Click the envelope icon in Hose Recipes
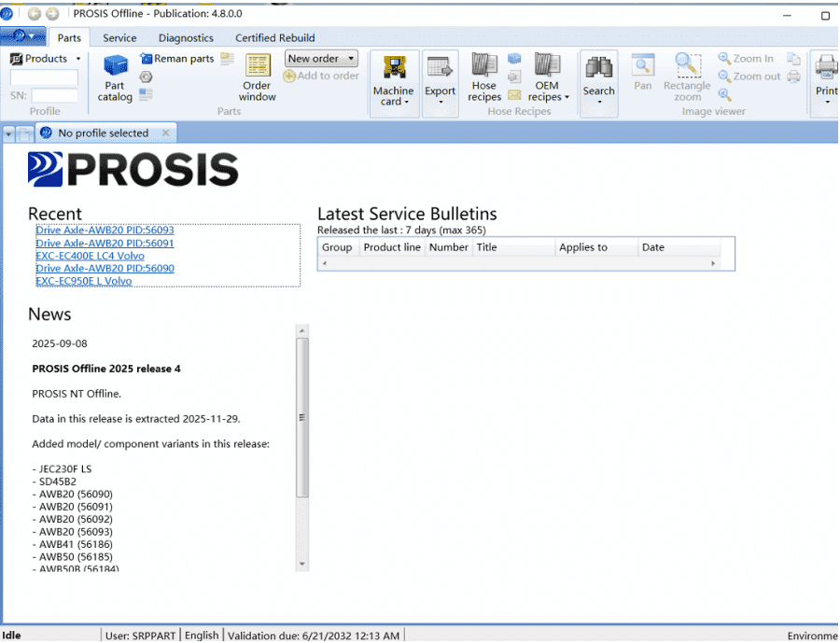840x643 pixels. (x=514, y=94)
